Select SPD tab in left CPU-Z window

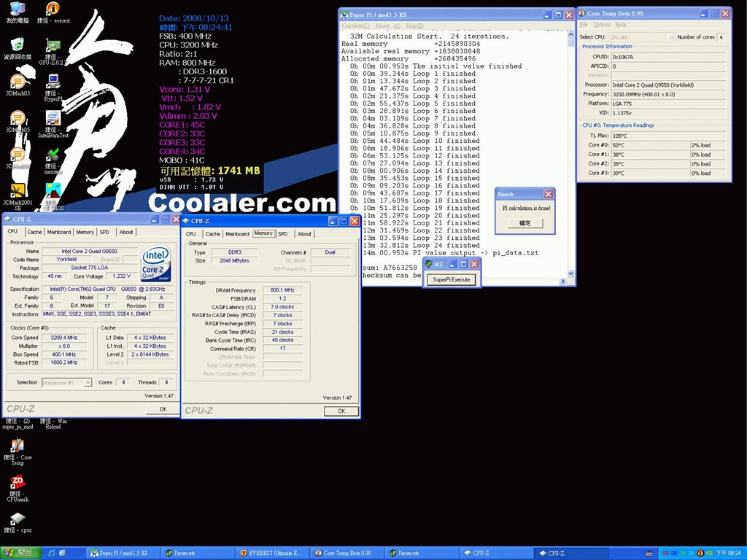[104, 233]
